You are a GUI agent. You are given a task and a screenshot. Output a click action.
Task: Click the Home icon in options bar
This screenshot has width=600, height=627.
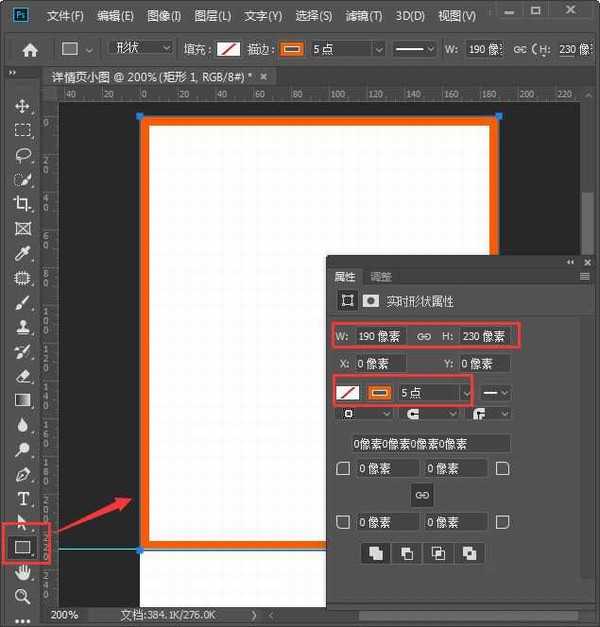pos(30,49)
